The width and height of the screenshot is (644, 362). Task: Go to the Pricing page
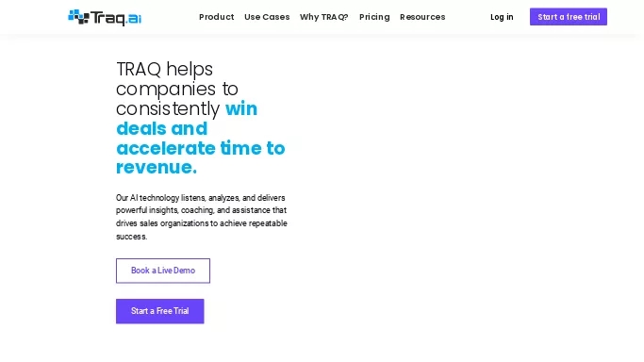coord(374,17)
